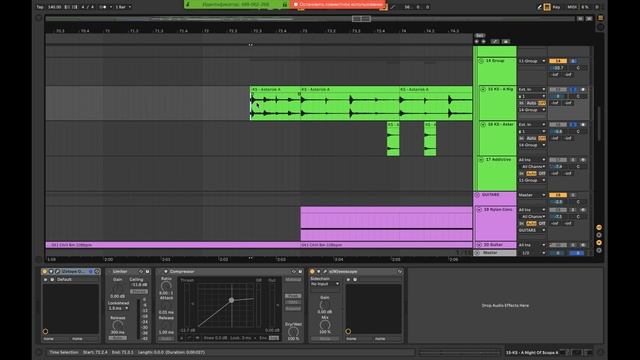This screenshot has height=360, width=640.
Task: Click the Set locator button
Action: click(x=480, y=36)
